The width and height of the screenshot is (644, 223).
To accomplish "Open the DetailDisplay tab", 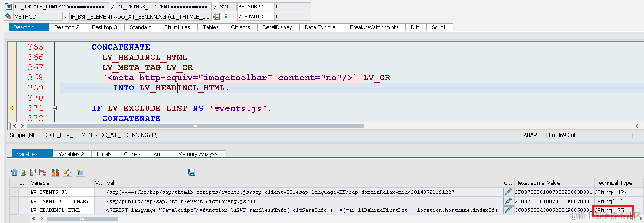I will (x=278, y=27).
